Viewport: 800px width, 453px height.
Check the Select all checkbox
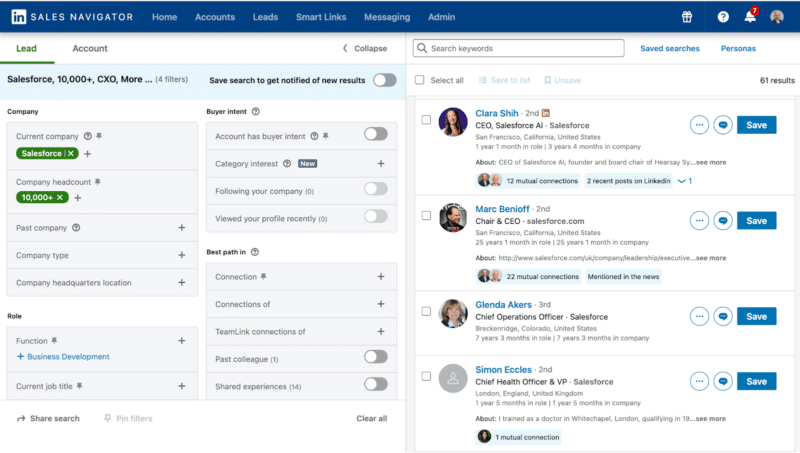point(419,80)
